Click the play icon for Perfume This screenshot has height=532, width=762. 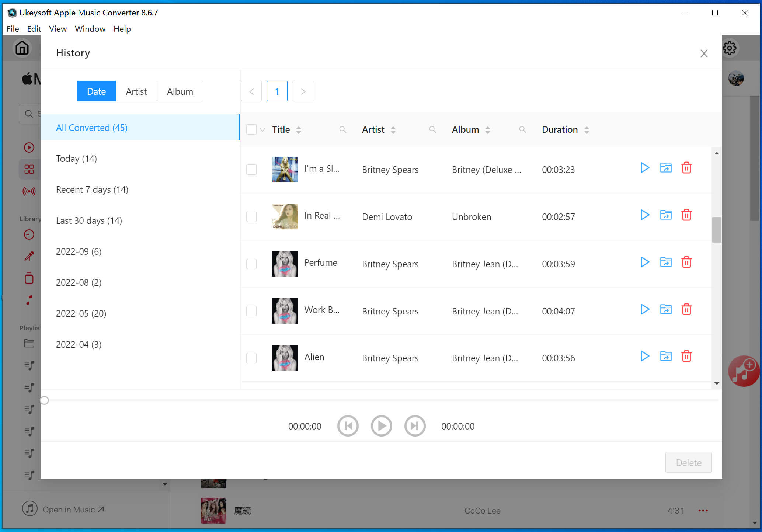[x=644, y=263]
